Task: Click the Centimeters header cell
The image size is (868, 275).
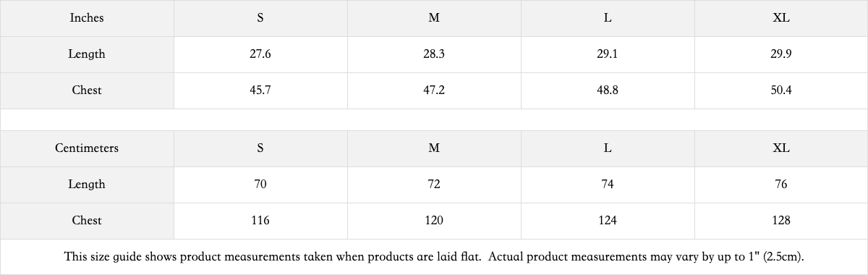Action: pos(87,148)
